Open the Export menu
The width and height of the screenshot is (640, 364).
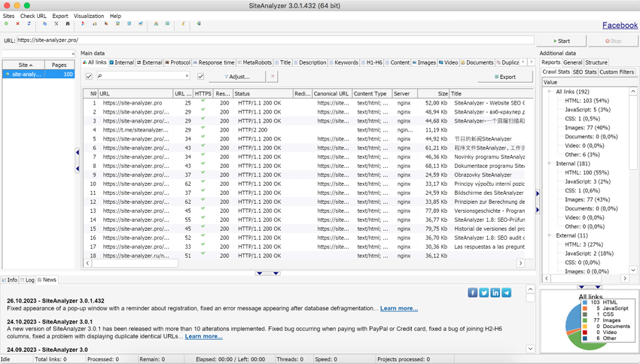60,16
